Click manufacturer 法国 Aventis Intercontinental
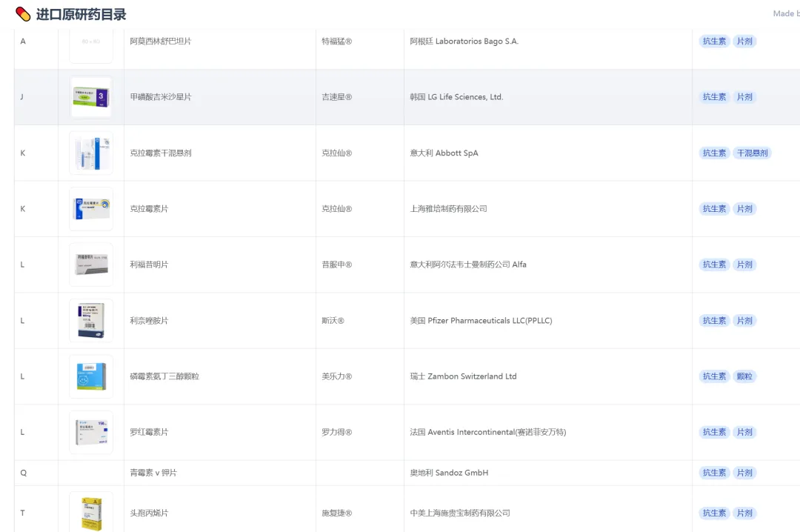 click(487, 432)
